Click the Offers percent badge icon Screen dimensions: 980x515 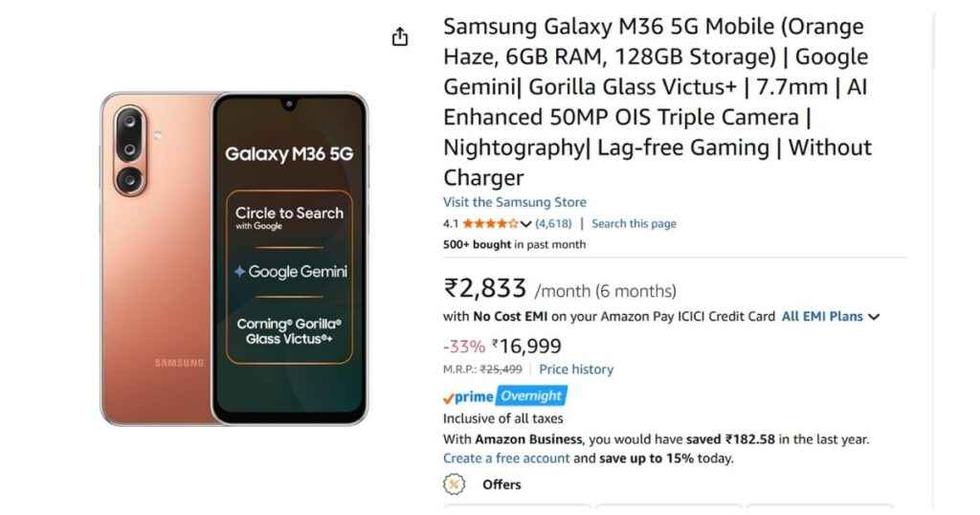[455, 484]
